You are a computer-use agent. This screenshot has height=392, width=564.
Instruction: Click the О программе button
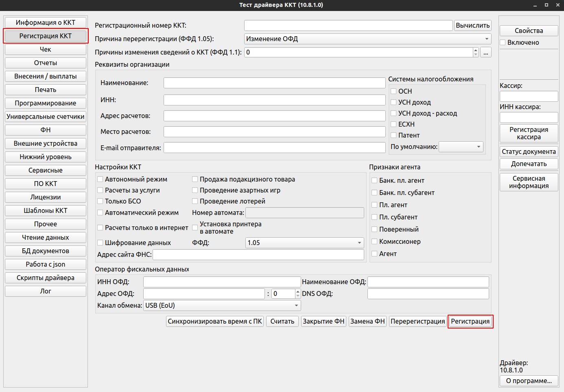click(x=529, y=381)
